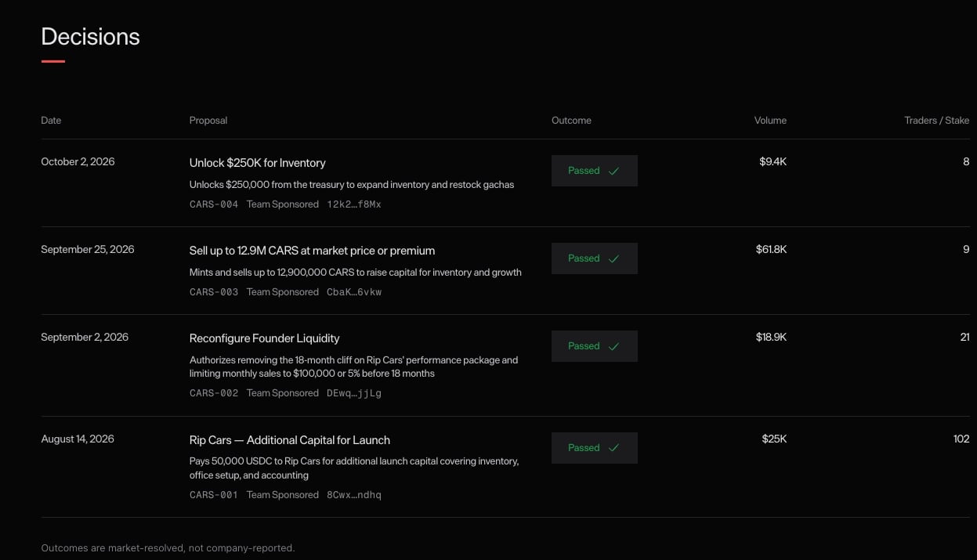The image size is (977, 560).
Task: Click the Passed badge for CARS-004
Action: click(594, 171)
